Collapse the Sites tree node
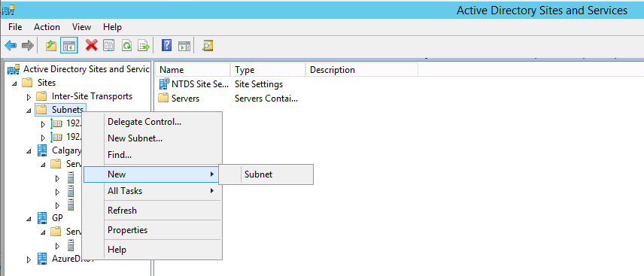Screen dimensions: 644x276 pyautogui.click(x=14, y=83)
